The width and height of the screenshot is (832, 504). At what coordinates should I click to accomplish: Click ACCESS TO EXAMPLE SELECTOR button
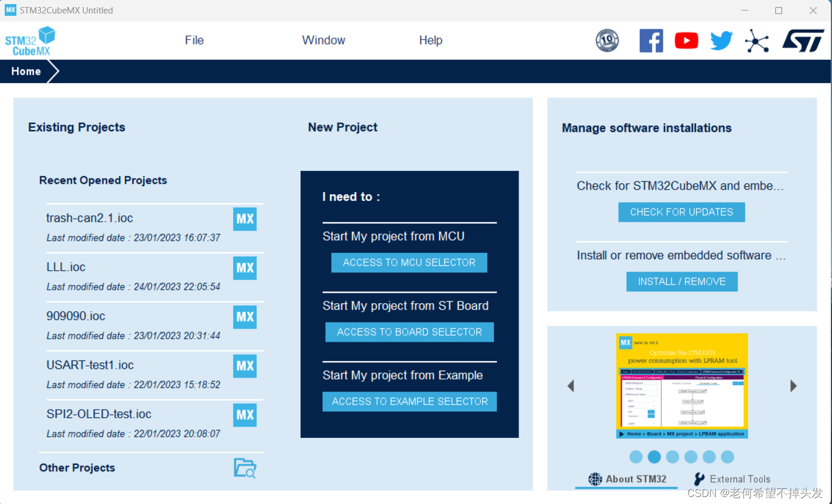410,402
